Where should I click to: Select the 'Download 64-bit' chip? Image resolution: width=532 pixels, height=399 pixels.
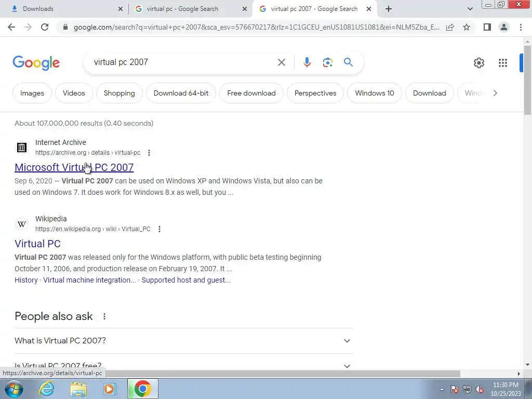(181, 93)
